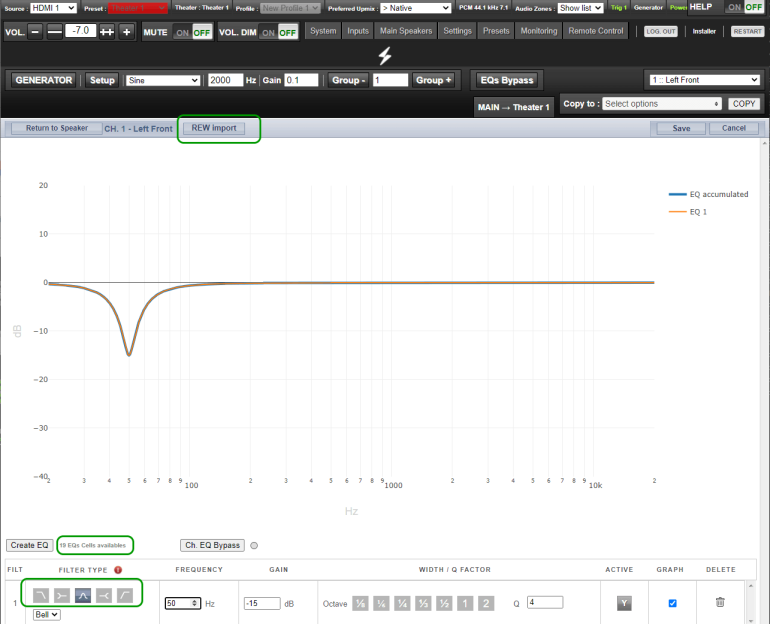This screenshot has width=770, height=624.
Task: Open the Audio Zones Show list dropdown
Action: [x=580, y=8]
